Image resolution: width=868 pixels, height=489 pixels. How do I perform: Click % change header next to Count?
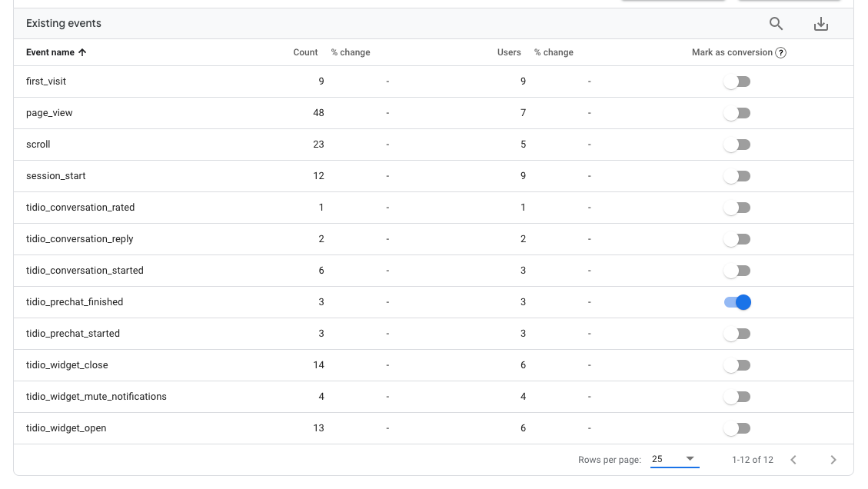click(351, 52)
